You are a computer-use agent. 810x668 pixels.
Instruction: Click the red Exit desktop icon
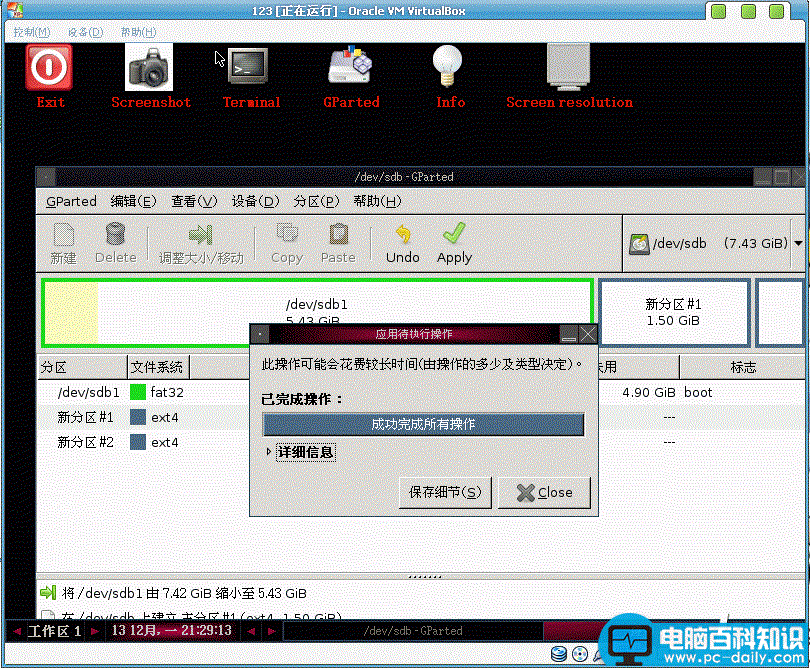tap(50, 68)
